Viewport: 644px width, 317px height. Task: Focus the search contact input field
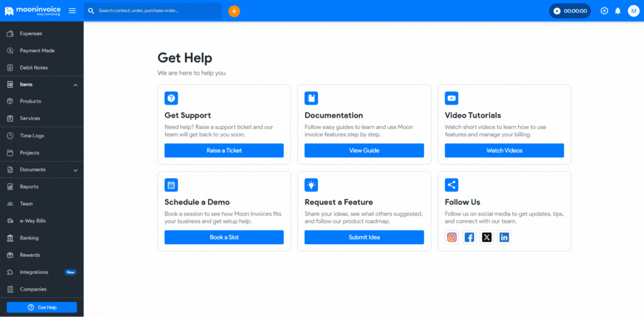click(157, 11)
